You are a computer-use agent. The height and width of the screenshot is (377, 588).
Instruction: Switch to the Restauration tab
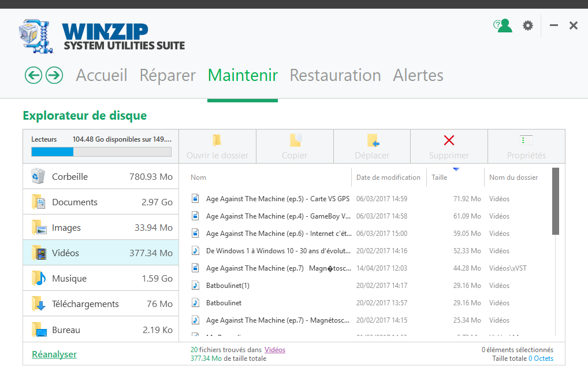coord(335,75)
